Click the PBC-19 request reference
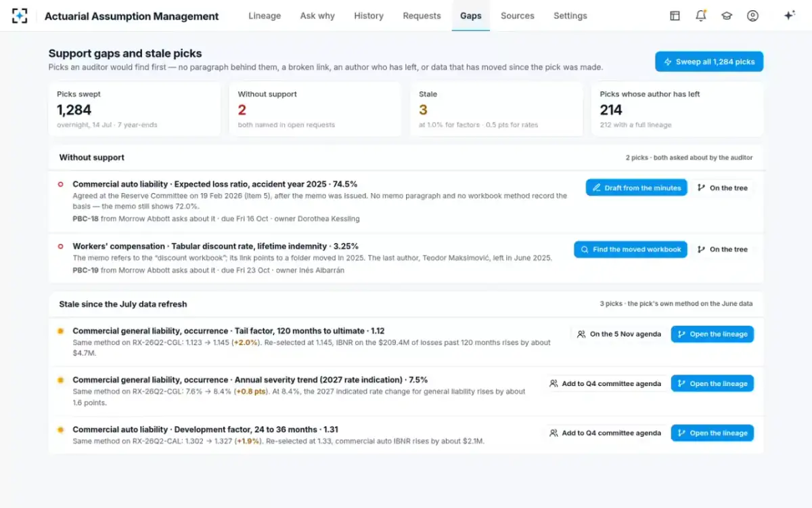 pos(85,270)
